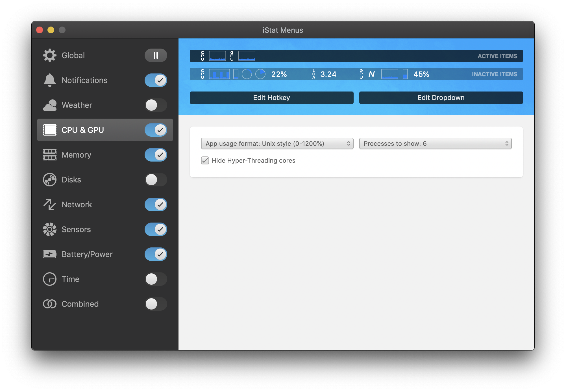
Task: Uncheck Hide Hyper-Threading cores
Action: 205,160
